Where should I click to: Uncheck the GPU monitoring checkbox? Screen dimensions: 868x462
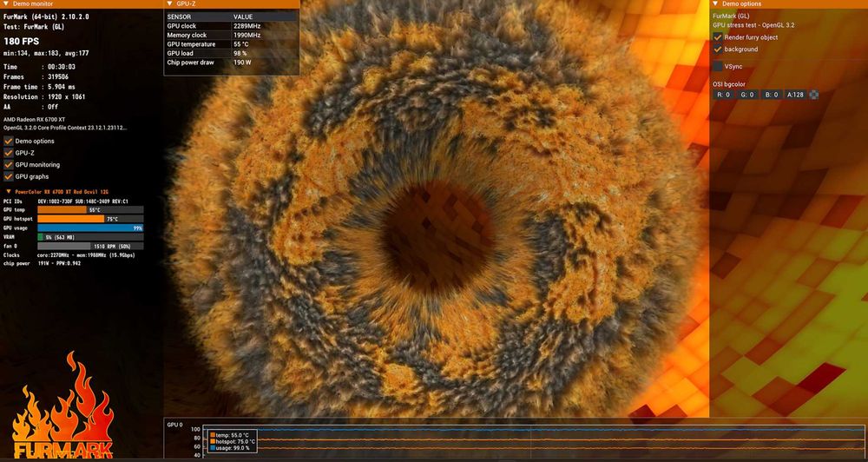tap(9, 164)
